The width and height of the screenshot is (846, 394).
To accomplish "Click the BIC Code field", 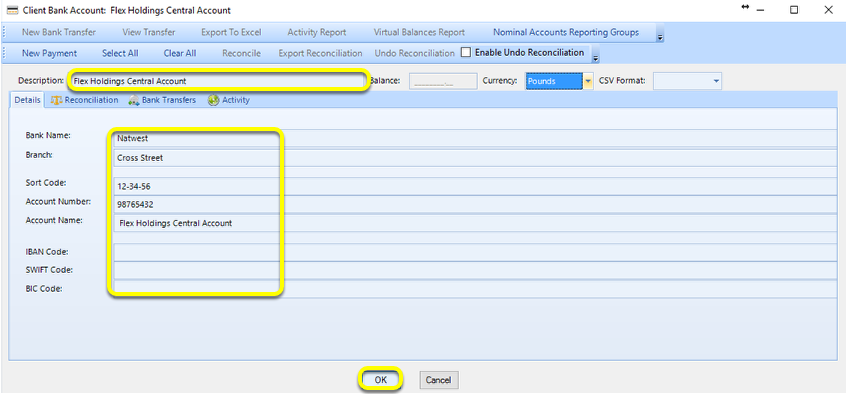I will [475, 289].
